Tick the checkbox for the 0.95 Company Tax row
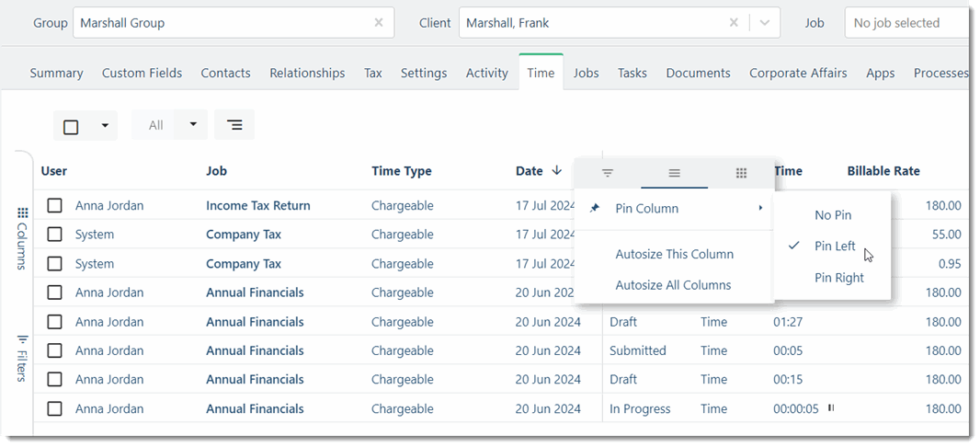This screenshot has width=980, height=447. 55,264
